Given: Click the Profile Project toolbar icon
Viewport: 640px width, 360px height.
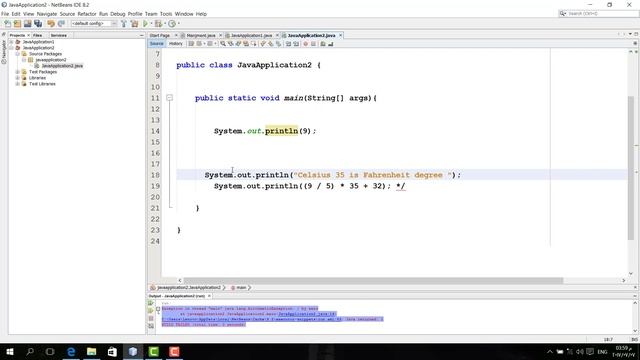Looking at the screenshot, I should [172, 24].
